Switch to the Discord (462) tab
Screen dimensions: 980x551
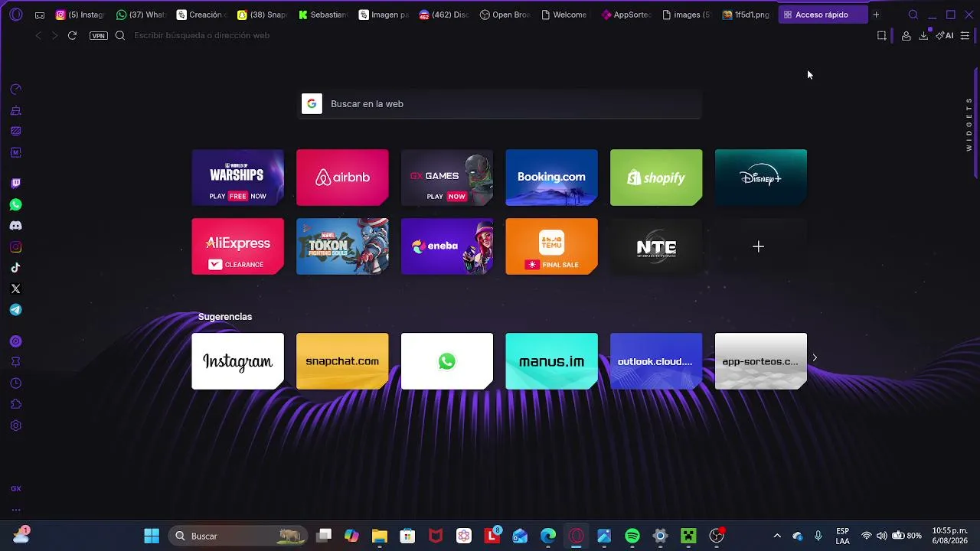pyautogui.click(x=444, y=15)
